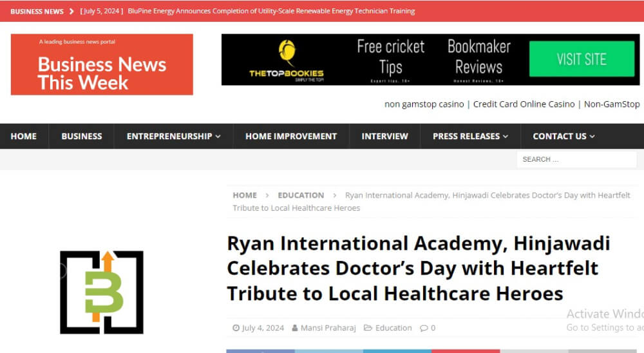Screen dimensions: 644x353
Task: Click the Business News This Week logo
Action: (102, 65)
